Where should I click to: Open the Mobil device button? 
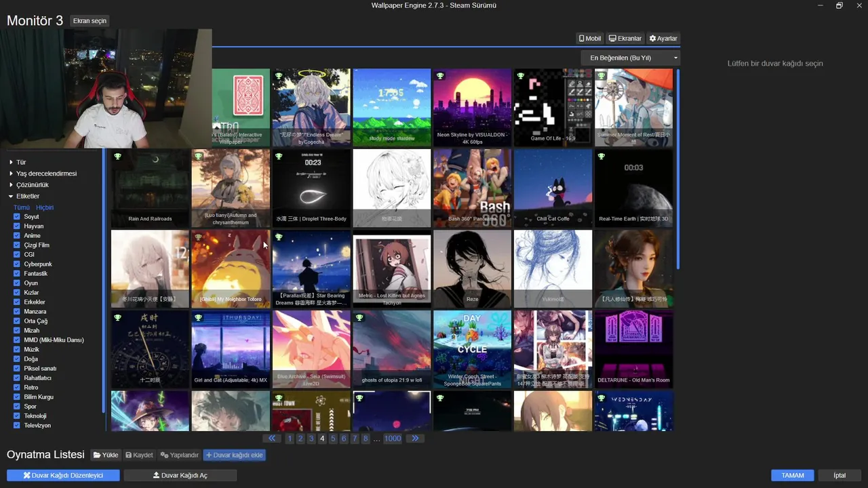click(590, 39)
